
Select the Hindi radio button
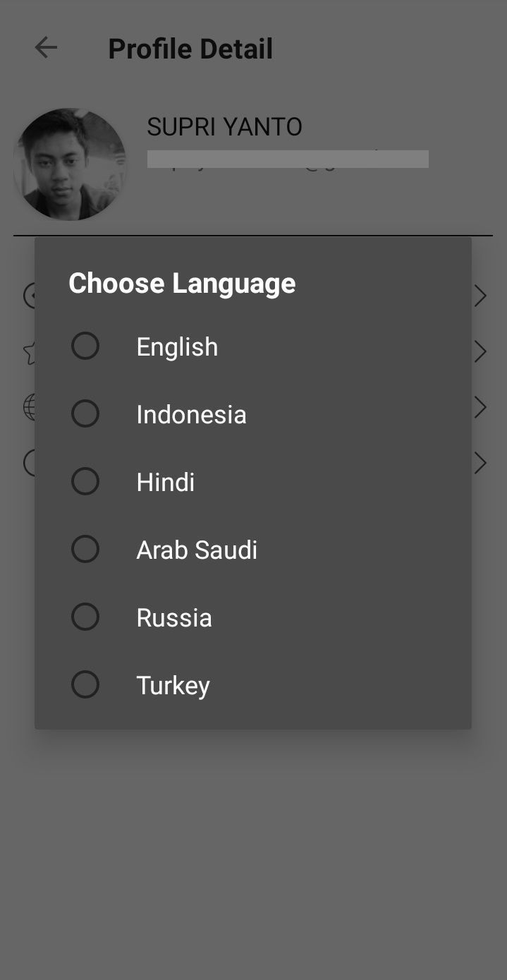[x=85, y=482]
